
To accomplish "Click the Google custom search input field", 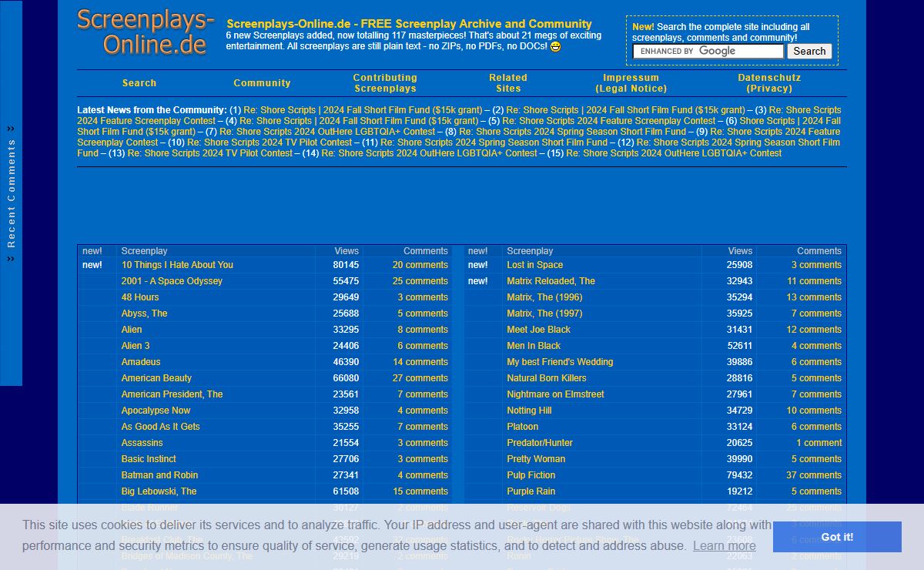I will tap(708, 52).
